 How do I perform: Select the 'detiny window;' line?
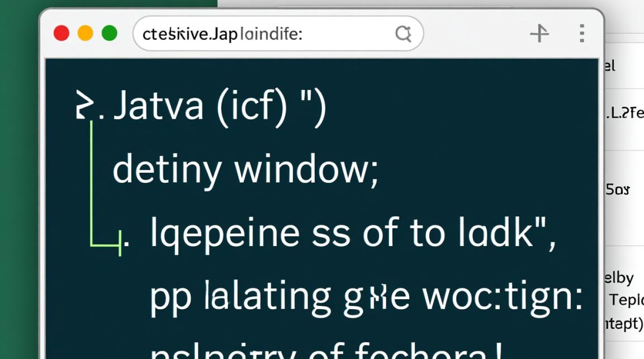[245, 170]
